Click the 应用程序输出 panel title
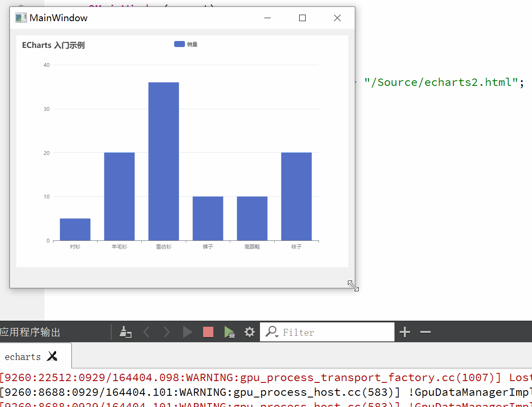The height and width of the screenshot is (407, 532). 30,332
